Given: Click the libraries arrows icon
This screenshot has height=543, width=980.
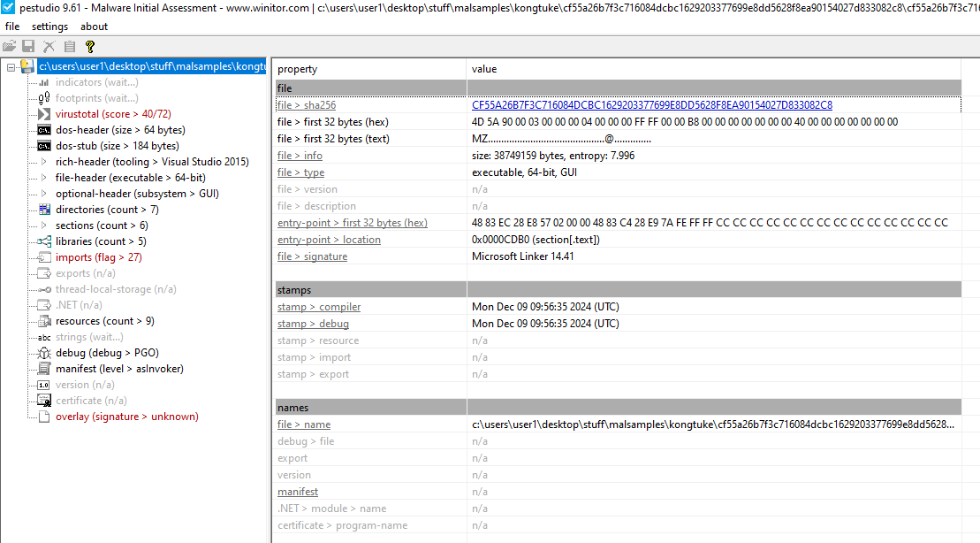Looking at the screenshot, I should 44,241.
